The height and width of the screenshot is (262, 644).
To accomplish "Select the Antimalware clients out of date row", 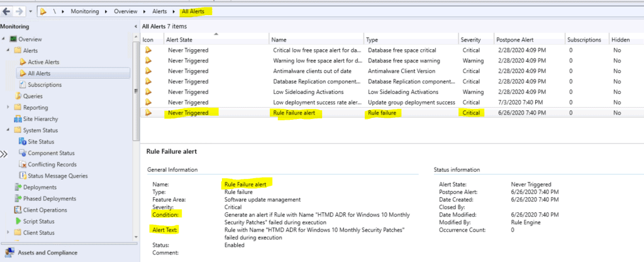I will click(x=392, y=71).
